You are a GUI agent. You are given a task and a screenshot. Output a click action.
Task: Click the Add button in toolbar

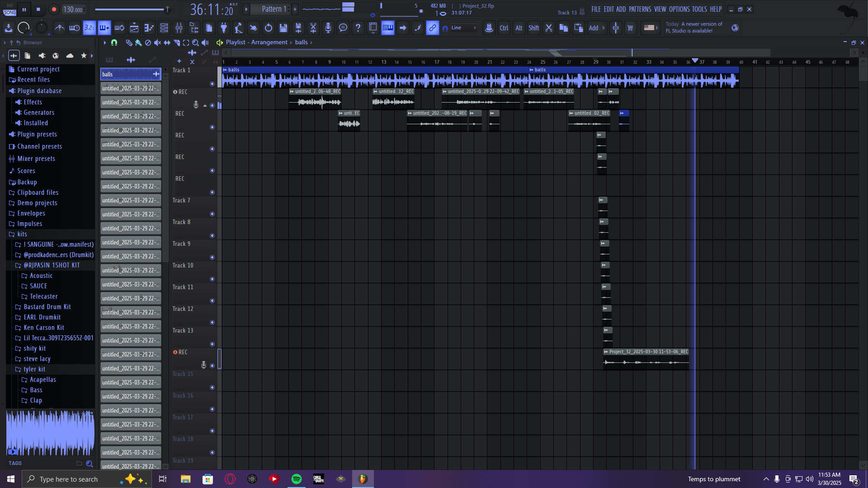click(x=594, y=28)
